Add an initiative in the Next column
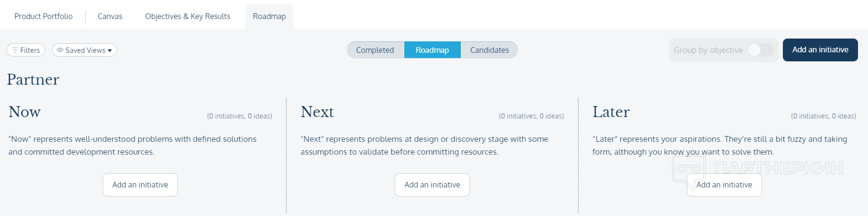Viewport: 868px width, 216px height. 432,185
